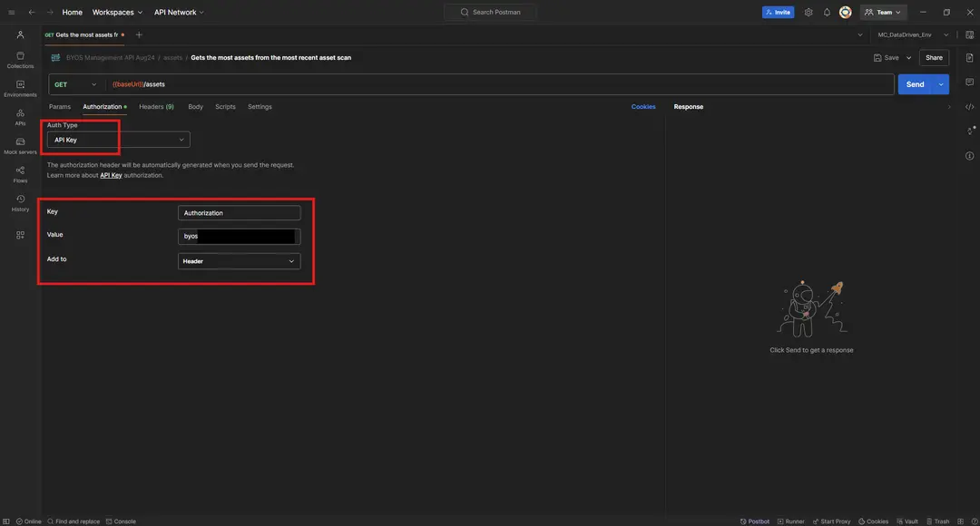Go forward with the right arrow
Viewport: 980px width, 526px height.
(x=50, y=13)
